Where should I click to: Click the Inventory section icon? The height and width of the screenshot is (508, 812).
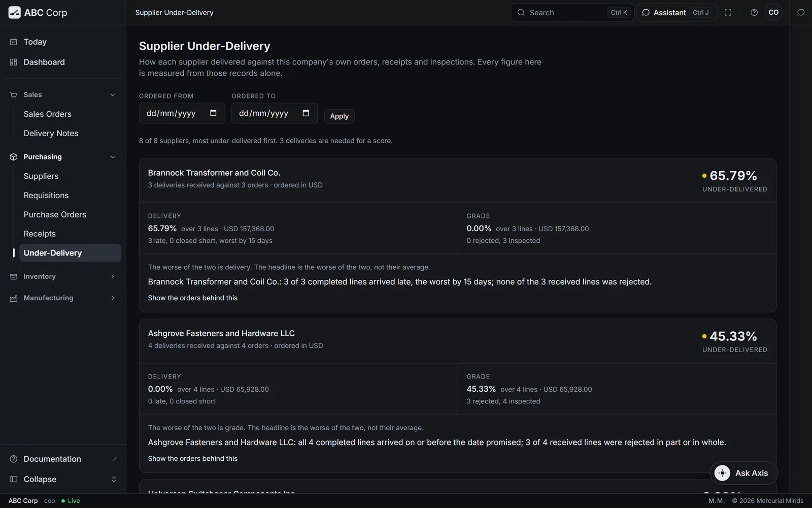point(14,276)
